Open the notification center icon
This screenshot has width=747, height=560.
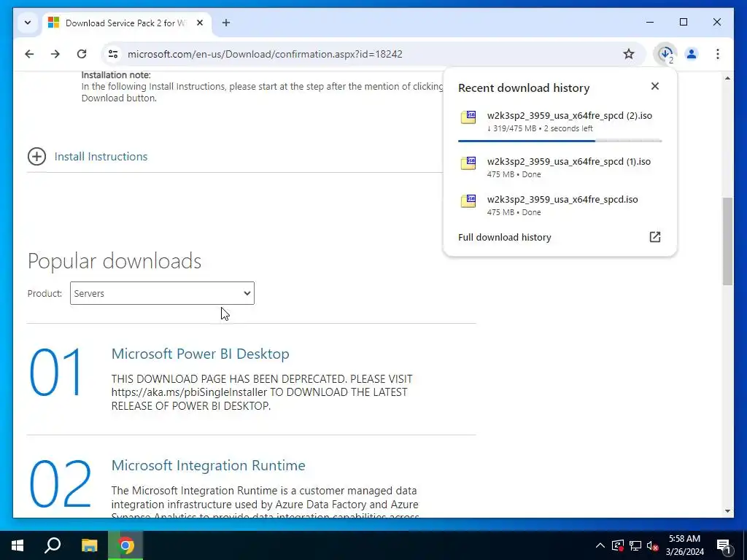pos(724,545)
